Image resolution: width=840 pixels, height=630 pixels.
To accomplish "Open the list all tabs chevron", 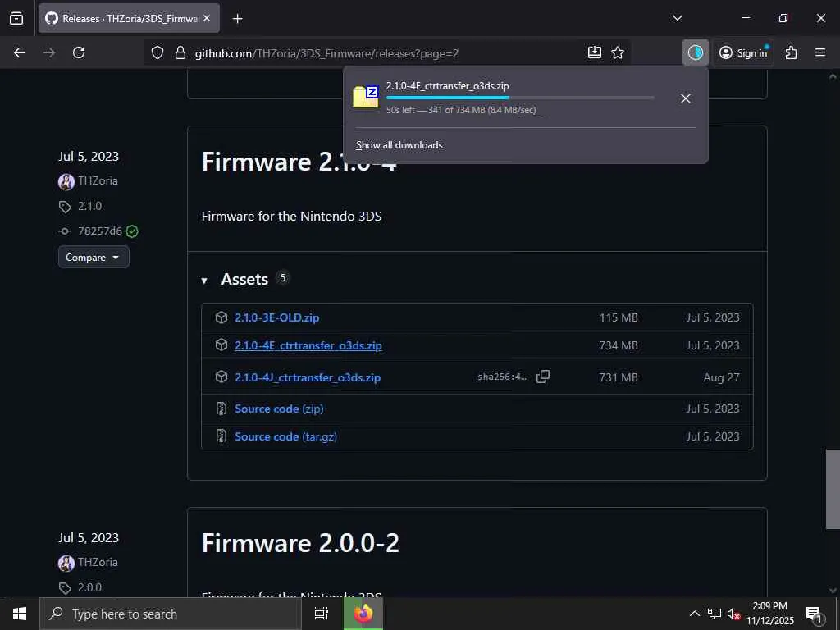I will [677, 18].
